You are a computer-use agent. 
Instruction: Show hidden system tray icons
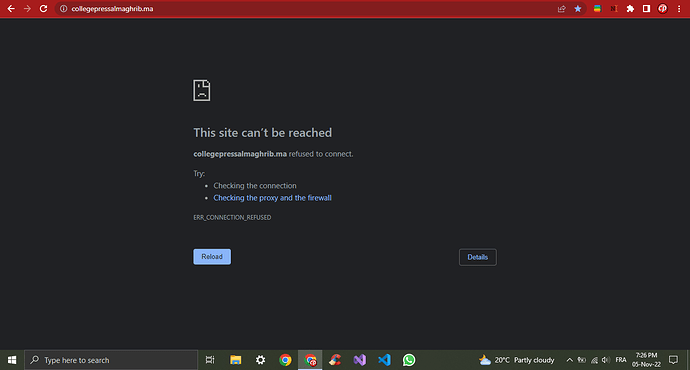pos(569,360)
